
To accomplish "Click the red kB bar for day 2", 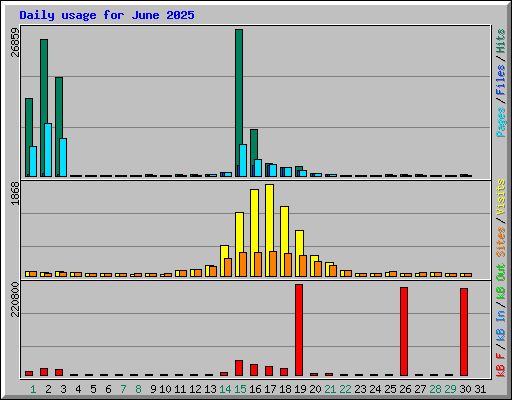I will (x=44, y=372).
